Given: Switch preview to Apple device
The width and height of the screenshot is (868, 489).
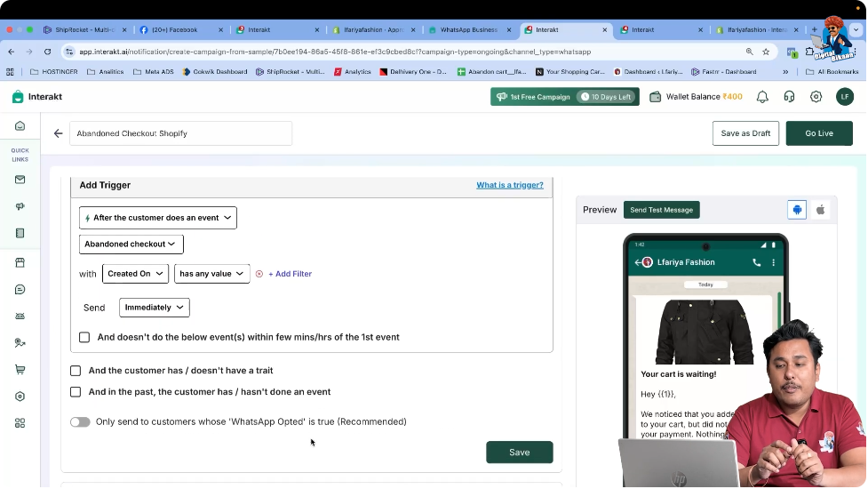Looking at the screenshot, I should tap(820, 210).
